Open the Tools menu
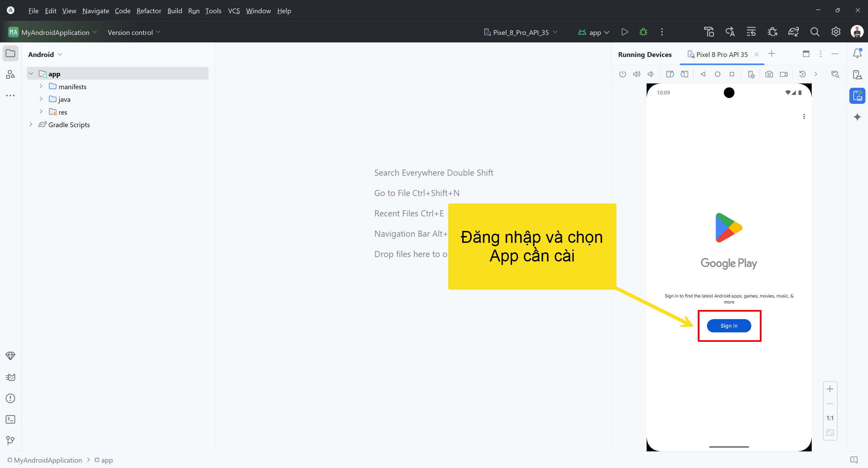Screen dimensions: 868x468 pyautogui.click(x=213, y=11)
